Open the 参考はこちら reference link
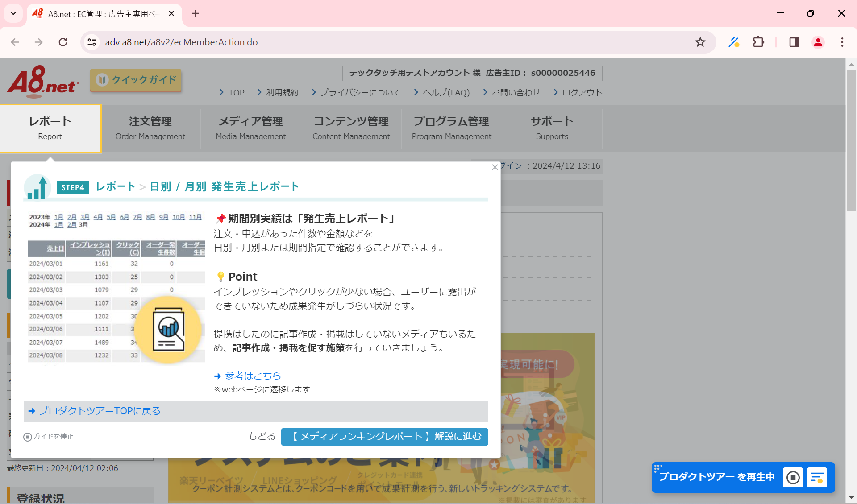Viewport: 857px width, 504px height. (253, 376)
